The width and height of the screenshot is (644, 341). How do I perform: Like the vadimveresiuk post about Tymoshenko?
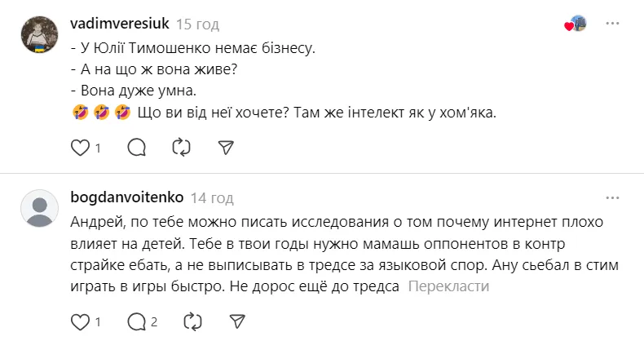[80, 148]
